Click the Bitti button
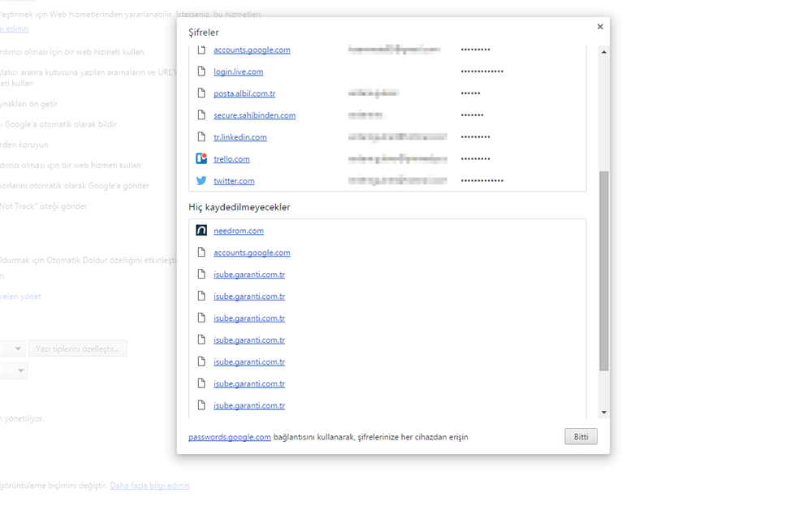This screenshot has height=506, width=812. (581, 437)
